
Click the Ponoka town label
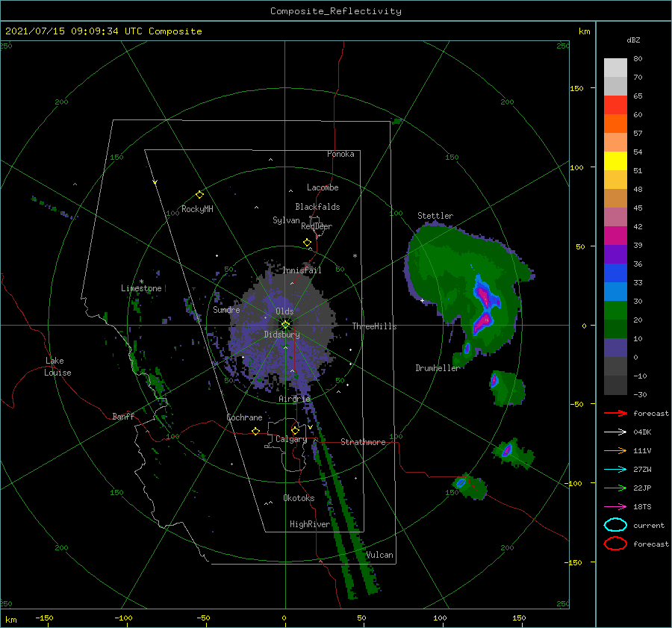[340, 154]
